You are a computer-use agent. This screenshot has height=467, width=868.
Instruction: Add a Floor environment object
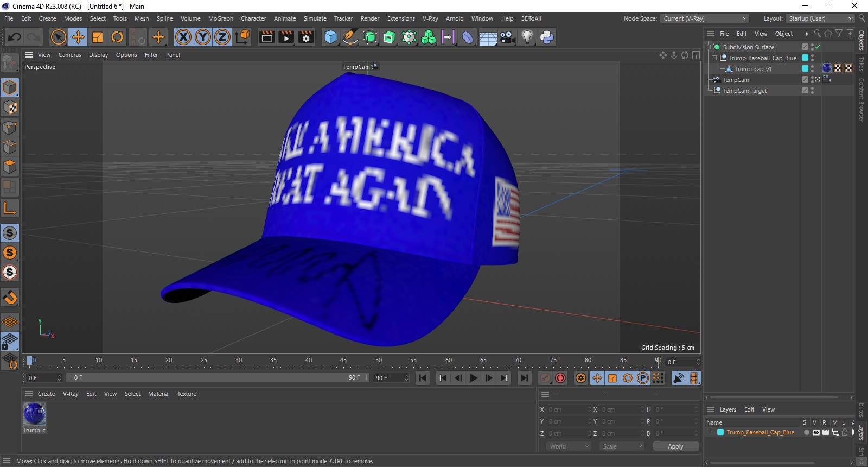[488, 37]
